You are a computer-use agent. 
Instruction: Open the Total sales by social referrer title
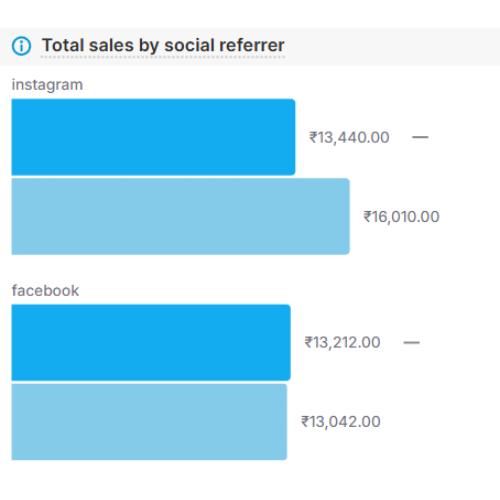[x=163, y=45]
